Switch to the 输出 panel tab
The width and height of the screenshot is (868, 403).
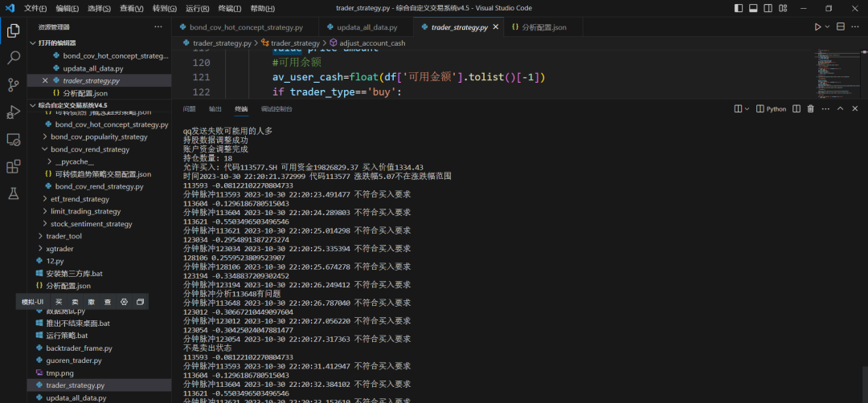(215, 109)
